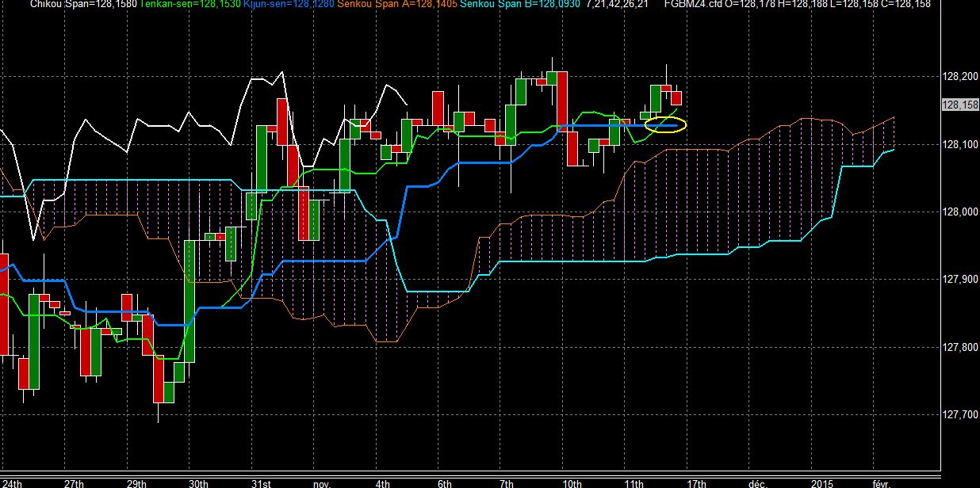Click the 127,700 price axis label
This screenshot has width=980, height=488.
(x=959, y=414)
